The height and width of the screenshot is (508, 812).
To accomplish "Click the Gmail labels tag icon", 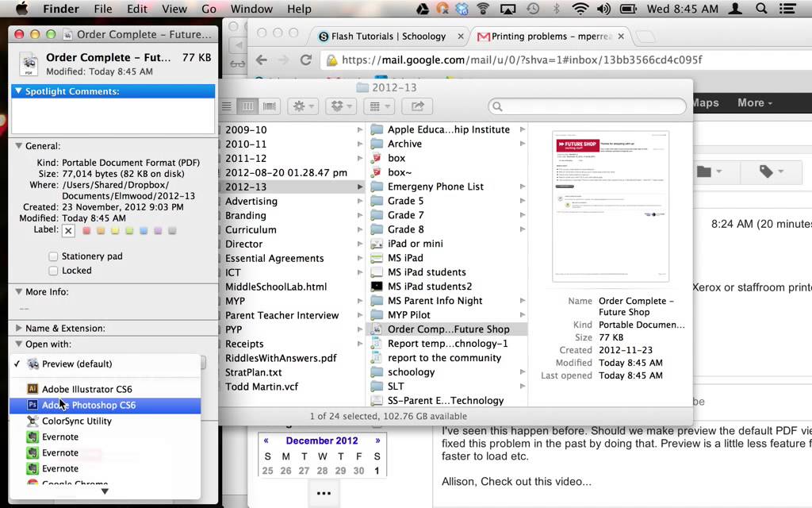I will pyautogui.click(x=771, y=171).
